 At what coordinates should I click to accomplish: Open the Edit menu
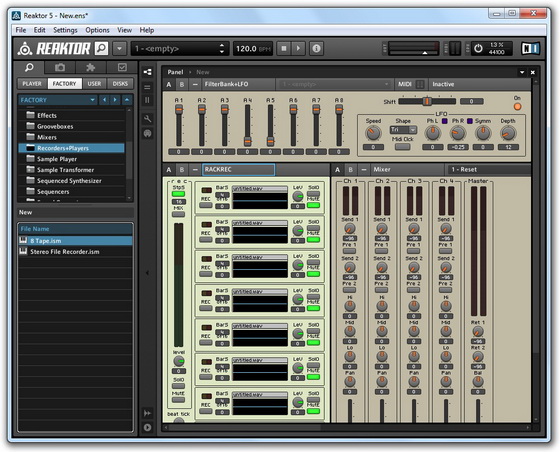(39, 30)
